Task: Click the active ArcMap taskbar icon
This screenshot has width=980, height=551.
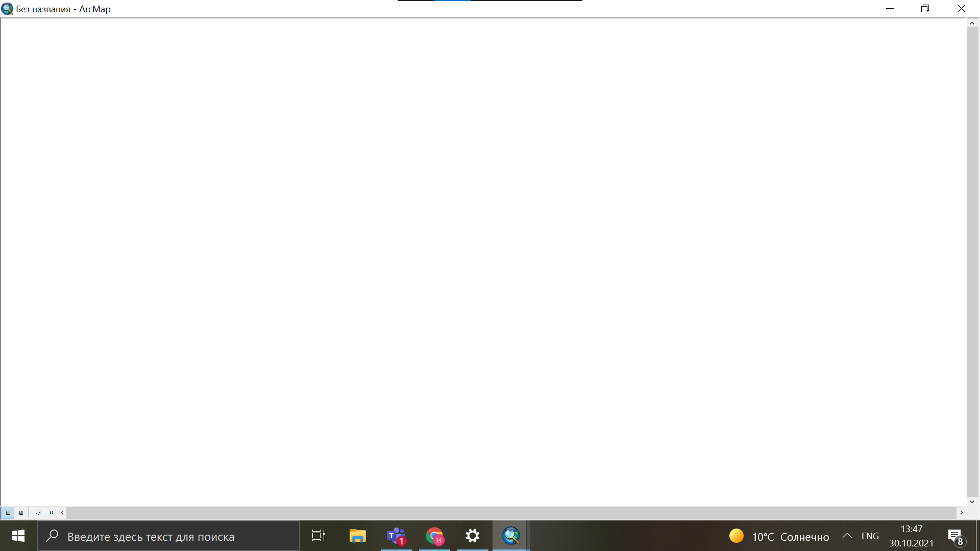Action: tap(510, 536)
